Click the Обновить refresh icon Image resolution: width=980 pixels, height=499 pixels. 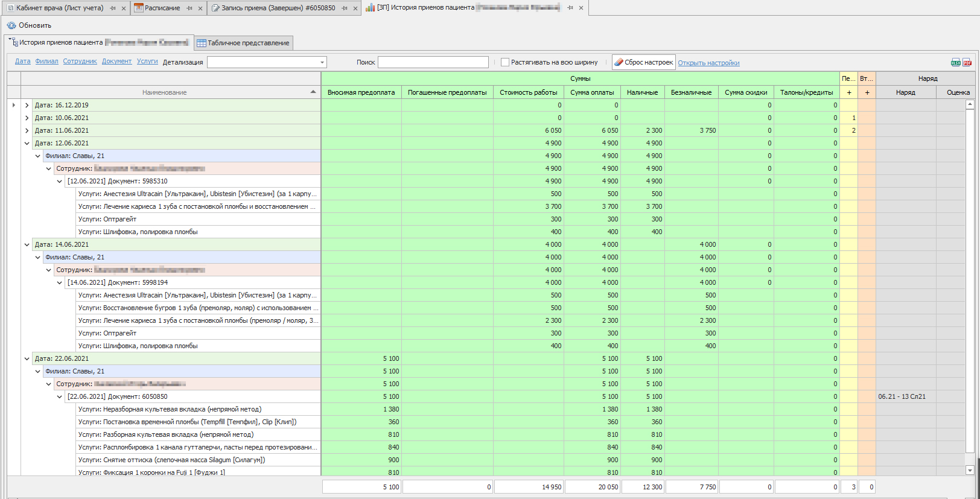tap(11, 25)
